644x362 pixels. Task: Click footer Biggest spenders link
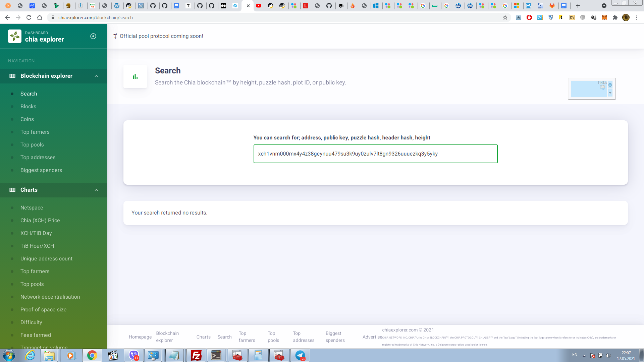[x=335, y=337]
